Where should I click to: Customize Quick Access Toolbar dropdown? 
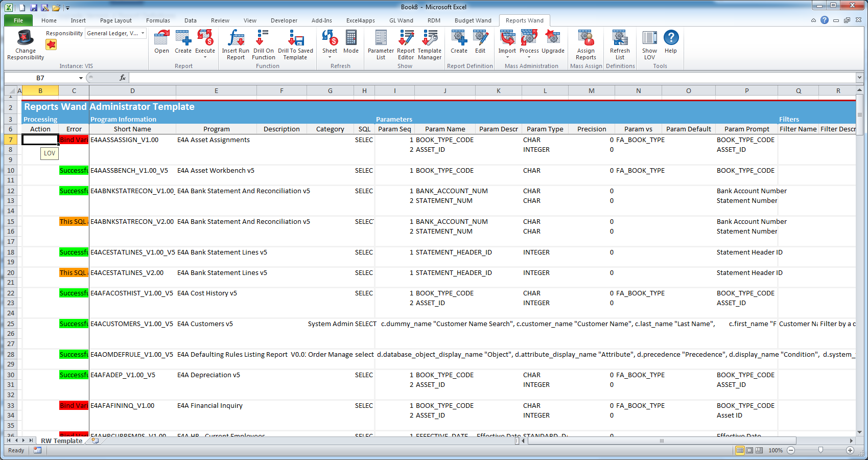(x=67, y=8)
